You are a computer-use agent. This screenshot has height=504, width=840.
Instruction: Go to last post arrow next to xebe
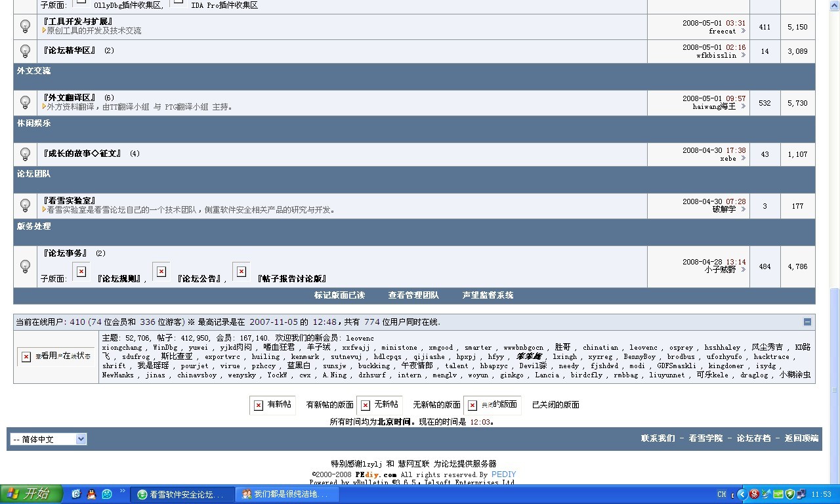click(x=743, y=159)
